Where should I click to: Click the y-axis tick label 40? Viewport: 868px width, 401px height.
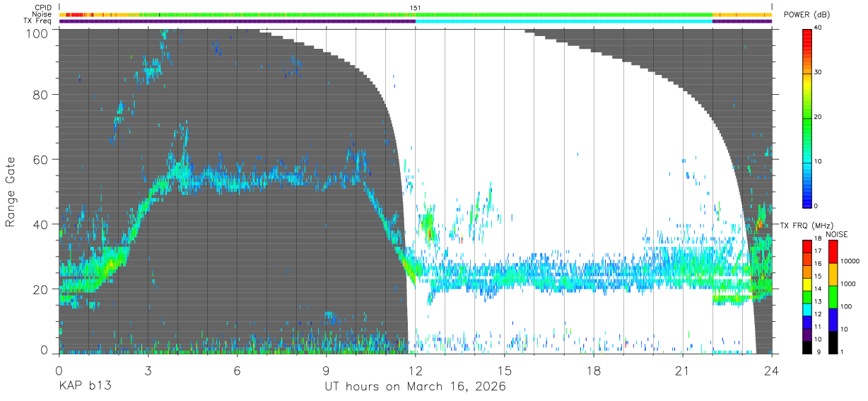(40, 223)
